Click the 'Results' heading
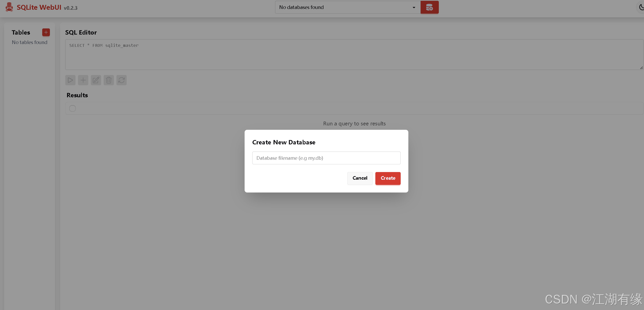Image resolution: width=644 pixels, height=310 pixels. (77, 95)
